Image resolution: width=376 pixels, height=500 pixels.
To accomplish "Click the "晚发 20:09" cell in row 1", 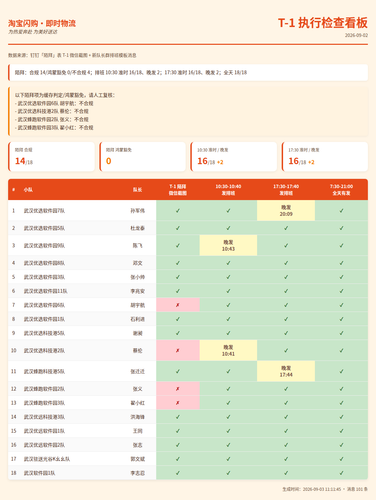I will [x=286, y=211].
